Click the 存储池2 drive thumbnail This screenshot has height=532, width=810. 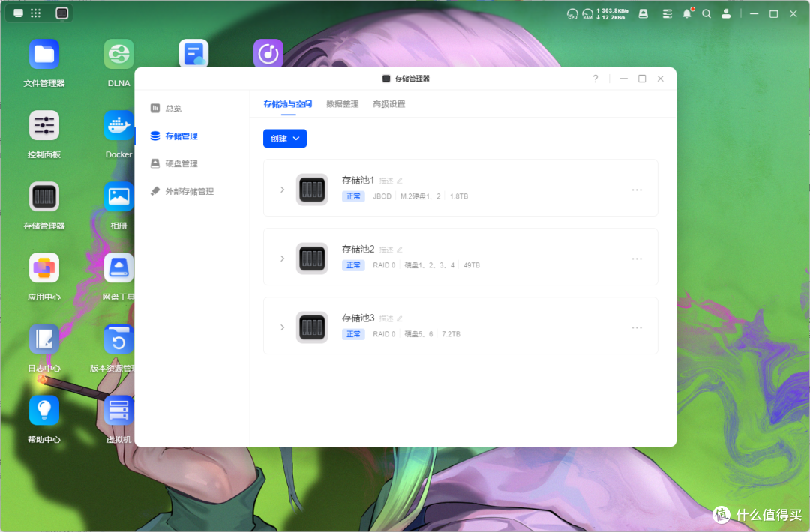coord(312,259)
